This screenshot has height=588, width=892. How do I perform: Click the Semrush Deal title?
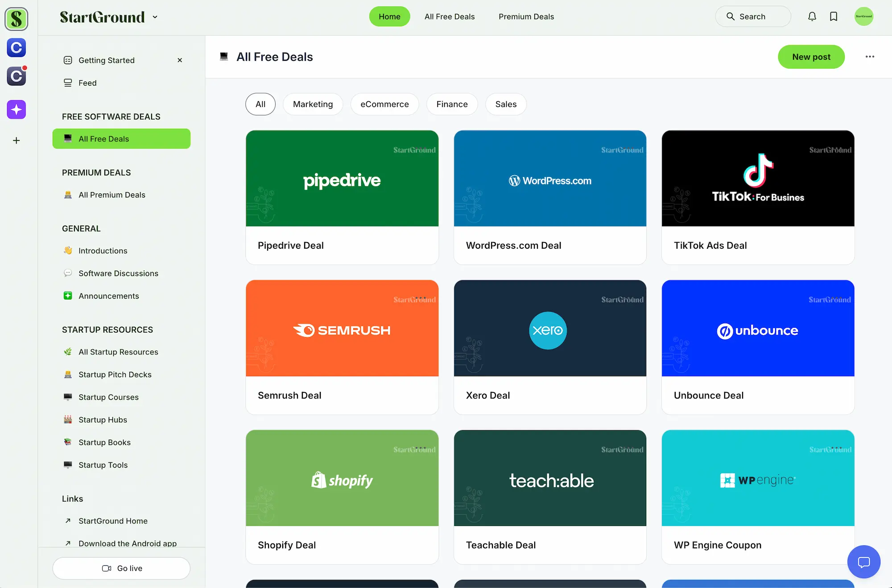pos(289,395)
